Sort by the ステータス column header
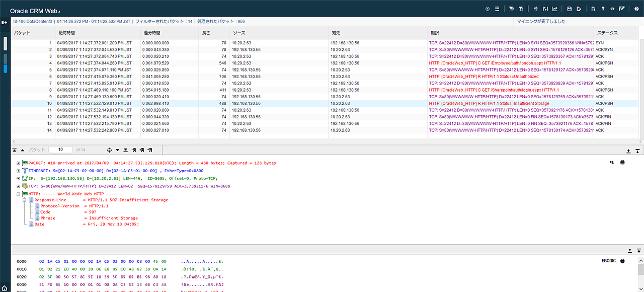644x292 pixels. [x=606, y=33]
